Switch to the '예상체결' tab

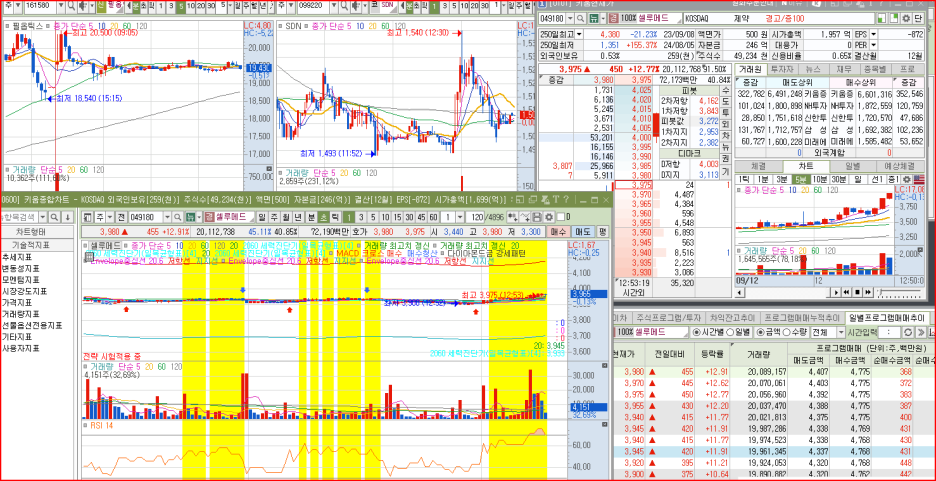coord(900,166)
